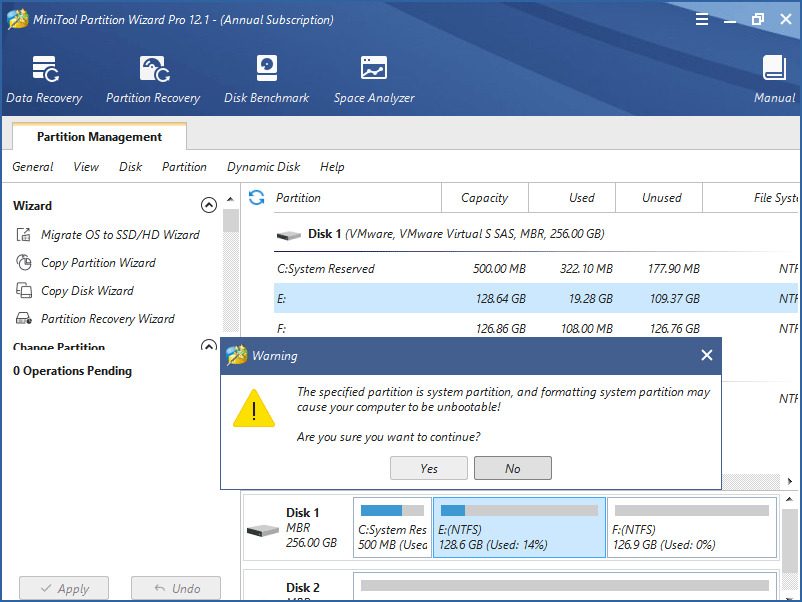The image size is (802, 602).
Task: Click the Copy Partition Wizard icon
Action: click(x=24, y=262)
